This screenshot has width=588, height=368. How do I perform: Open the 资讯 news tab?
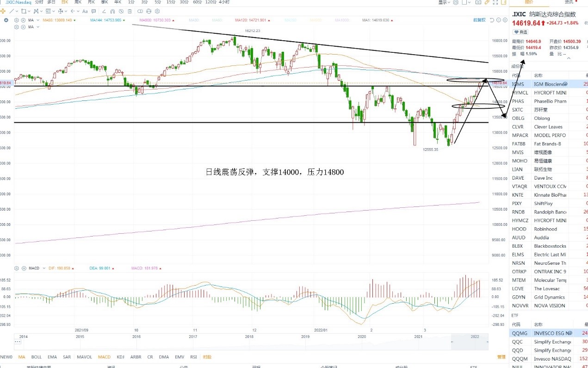click(x=570, y=2)
